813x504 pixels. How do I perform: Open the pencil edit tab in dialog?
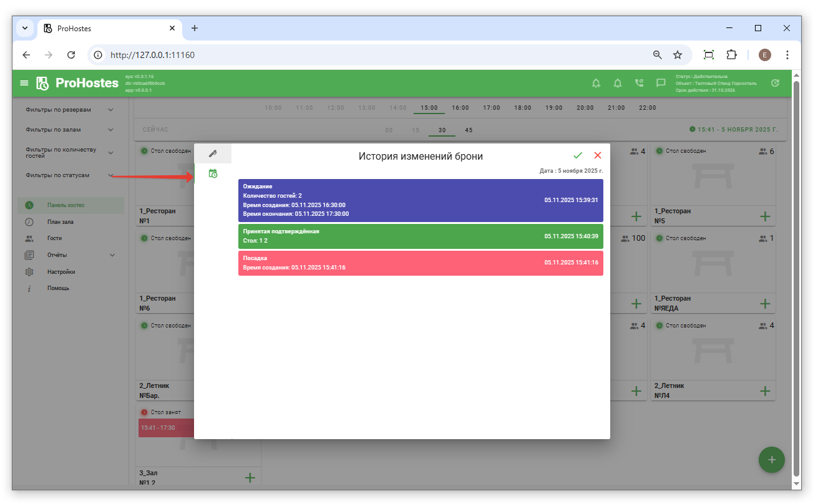(x=213, y=153)
